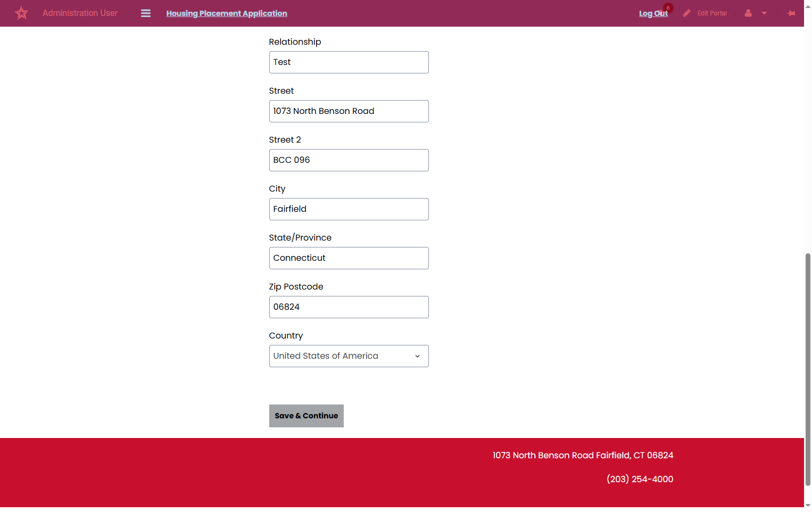Click the page vertical scrollbar
812x512 pixels.
[x=808, y=369]
